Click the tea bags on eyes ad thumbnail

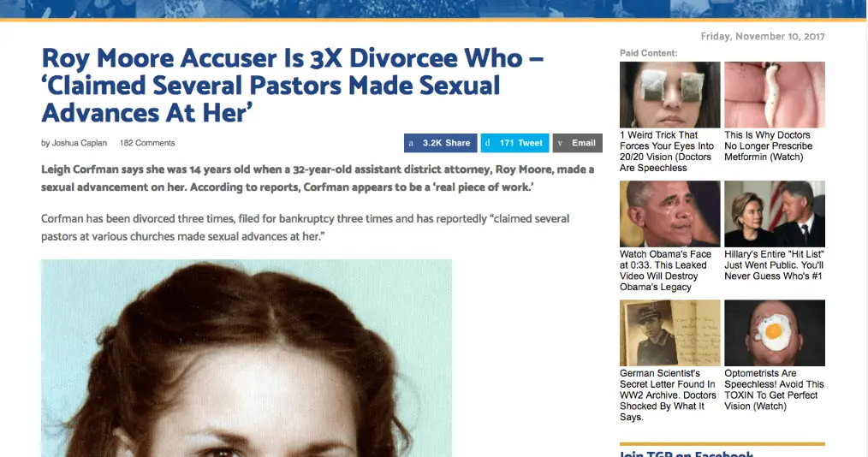click(669, 95)
